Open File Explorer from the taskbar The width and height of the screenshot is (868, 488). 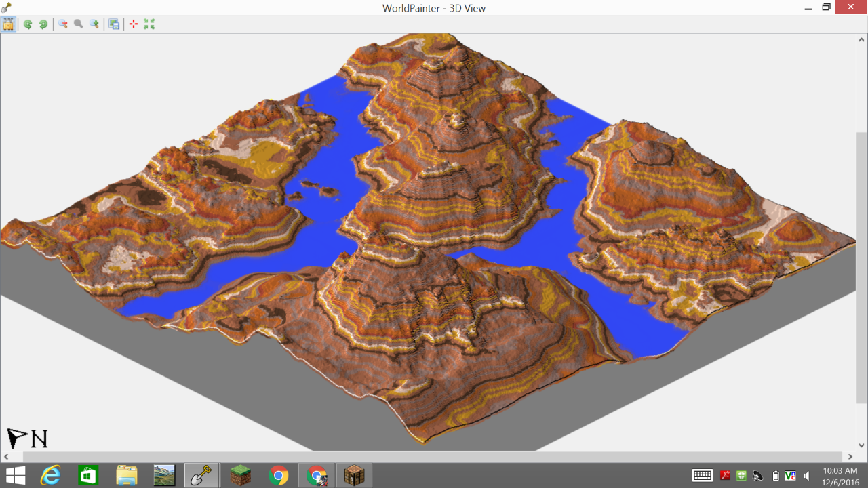tap(127, 474)
